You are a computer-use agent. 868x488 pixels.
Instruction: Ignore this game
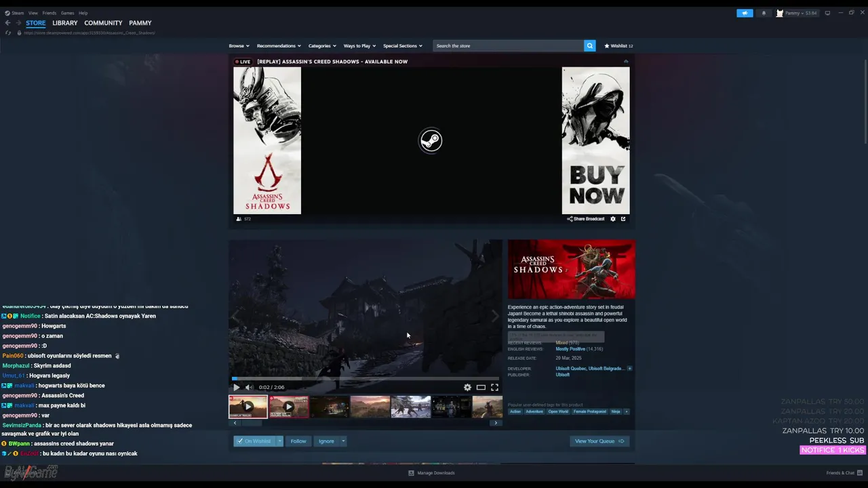click(326, 441)
